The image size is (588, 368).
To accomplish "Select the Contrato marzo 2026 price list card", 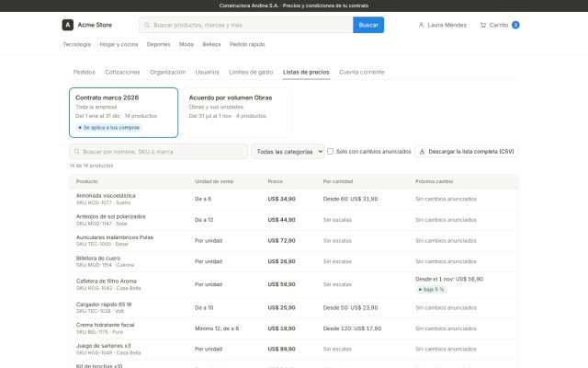I will (123, 112).
